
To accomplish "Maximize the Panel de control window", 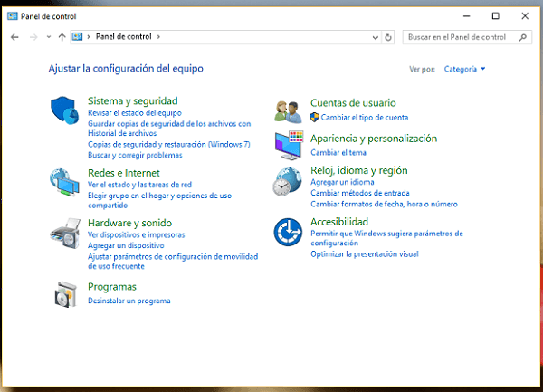I will [496, 16].
